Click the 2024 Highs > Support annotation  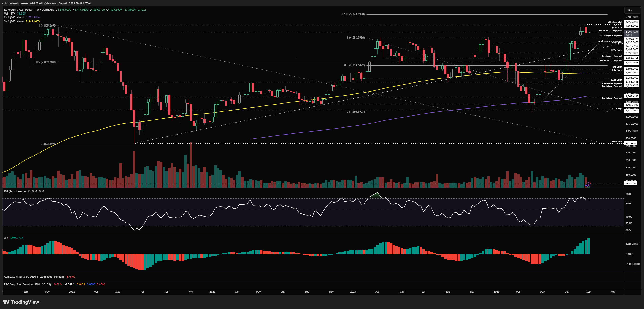click(x=611, y=36)
